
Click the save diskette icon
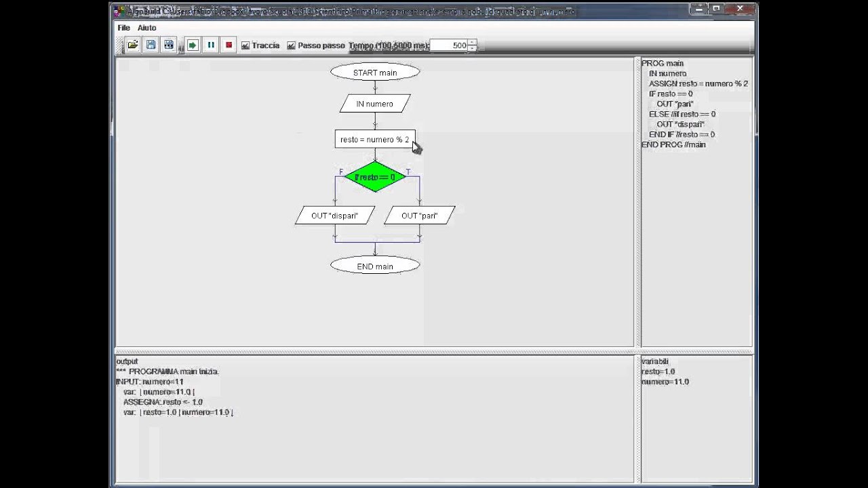click(151, 45)
